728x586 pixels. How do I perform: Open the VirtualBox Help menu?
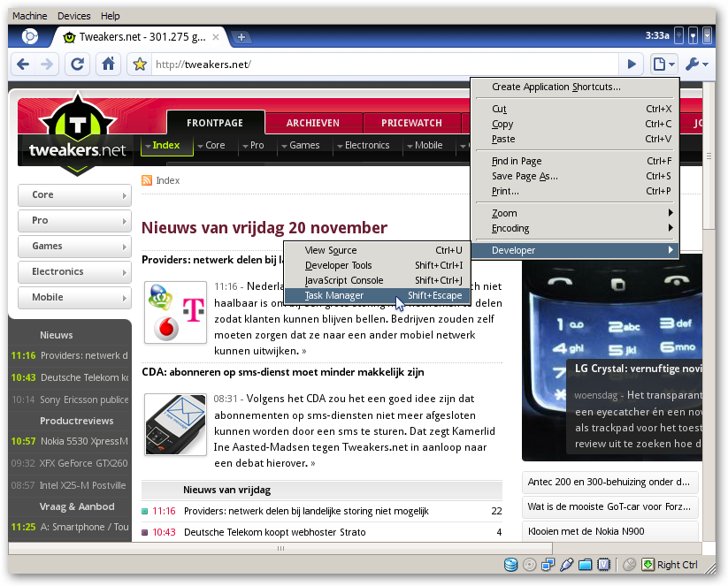110,16
